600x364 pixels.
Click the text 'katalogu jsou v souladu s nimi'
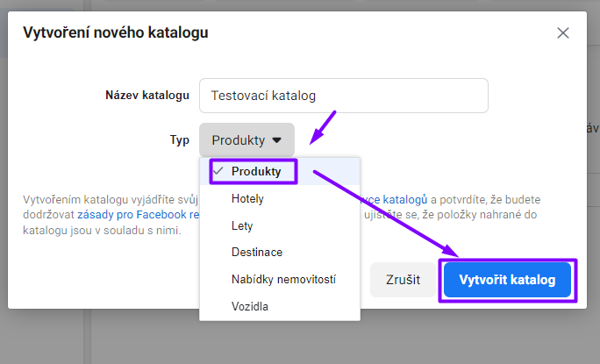click(102, 231)
